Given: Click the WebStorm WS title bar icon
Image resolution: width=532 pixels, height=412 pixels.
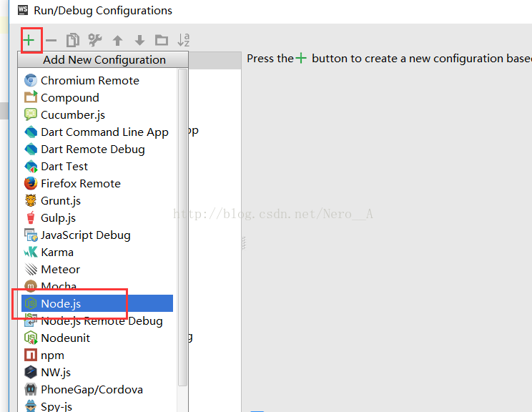Looking at the screenshot, I should (x=23, y=10).
